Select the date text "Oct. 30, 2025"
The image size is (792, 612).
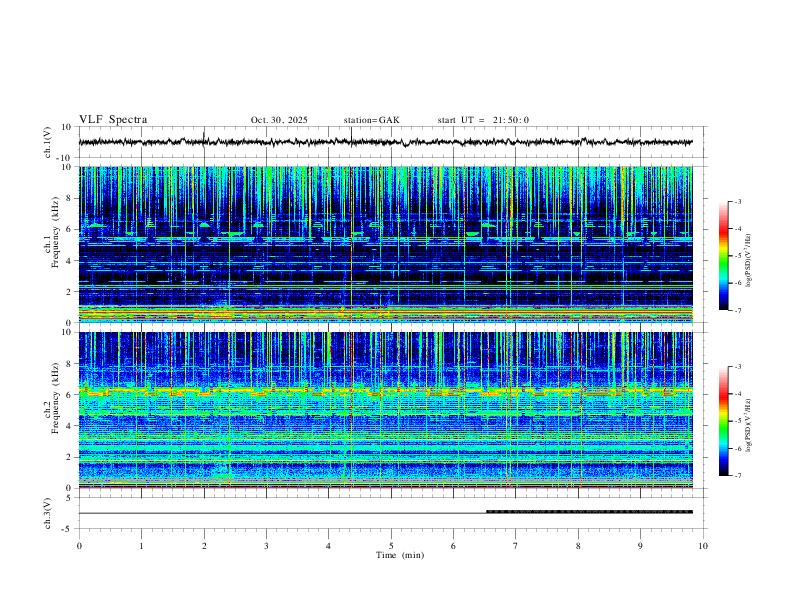pos(279,120)
